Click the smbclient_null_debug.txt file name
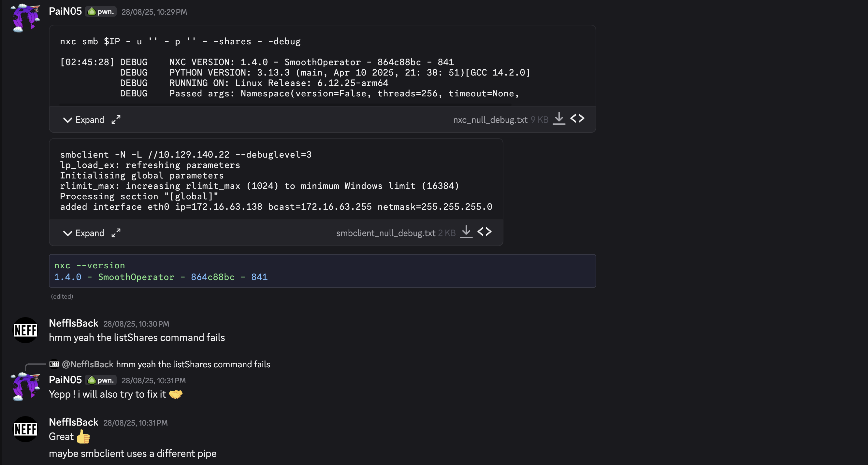The height and width of the screenshot is (465, 868). click(x=385, y=233)
